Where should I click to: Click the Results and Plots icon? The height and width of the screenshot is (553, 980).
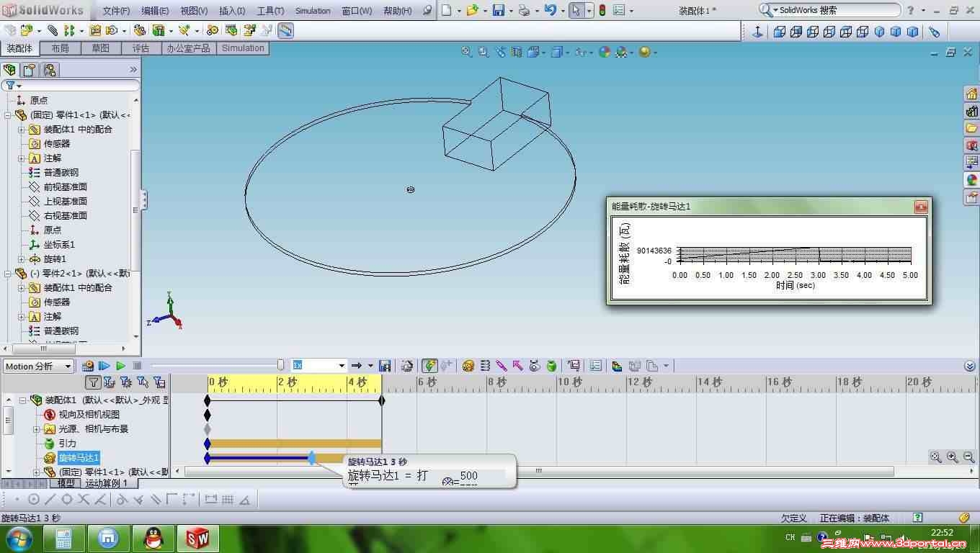(574, 366)
